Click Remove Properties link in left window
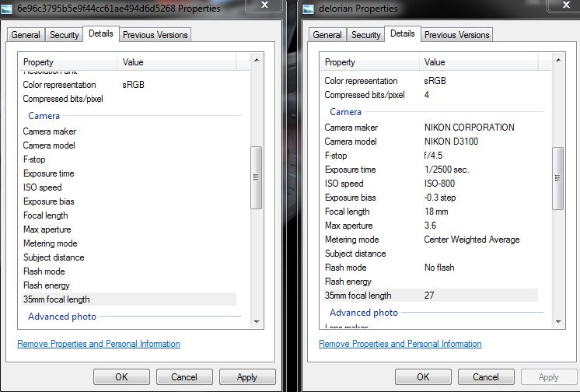This screenshot has width=580, height=392. pyautogui.click(x=99, y=344)
